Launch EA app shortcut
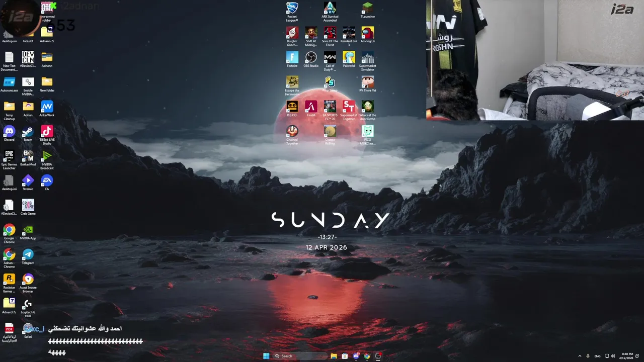Viewport: 644px width, 362px height. click(x=47, y=183)
